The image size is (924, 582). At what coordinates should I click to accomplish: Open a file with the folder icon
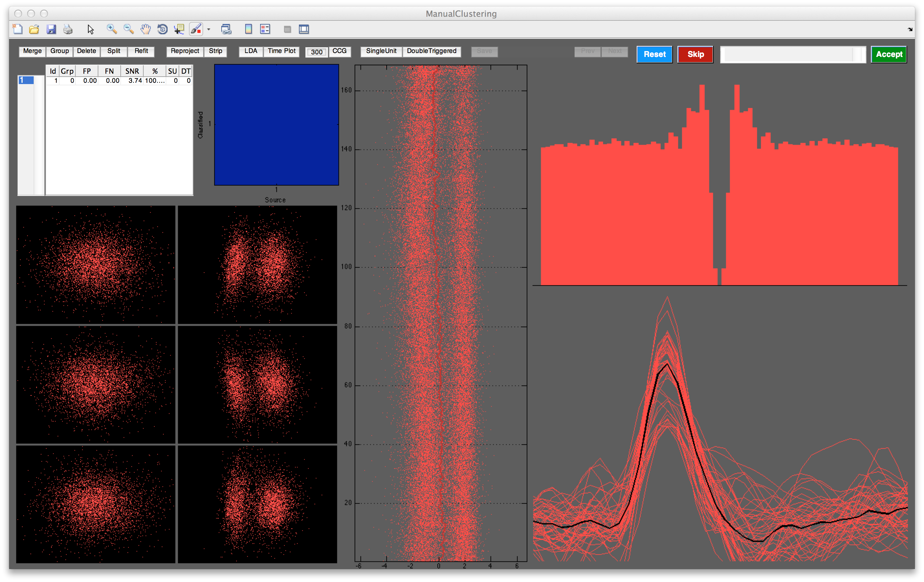pos(34,29)
